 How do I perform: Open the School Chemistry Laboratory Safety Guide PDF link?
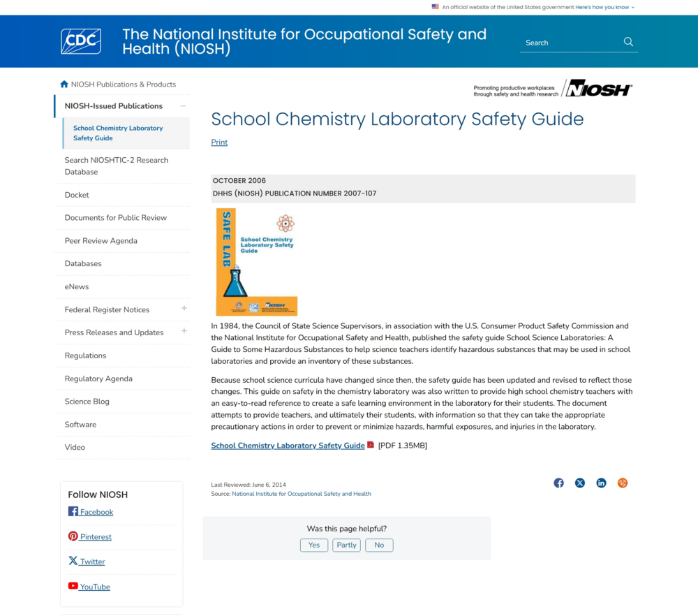click(x=288, y=446)
